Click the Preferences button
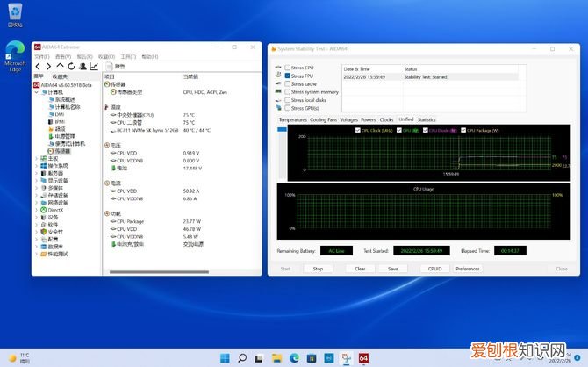Viewport: 588px width, 367px height. coord(468,269)
